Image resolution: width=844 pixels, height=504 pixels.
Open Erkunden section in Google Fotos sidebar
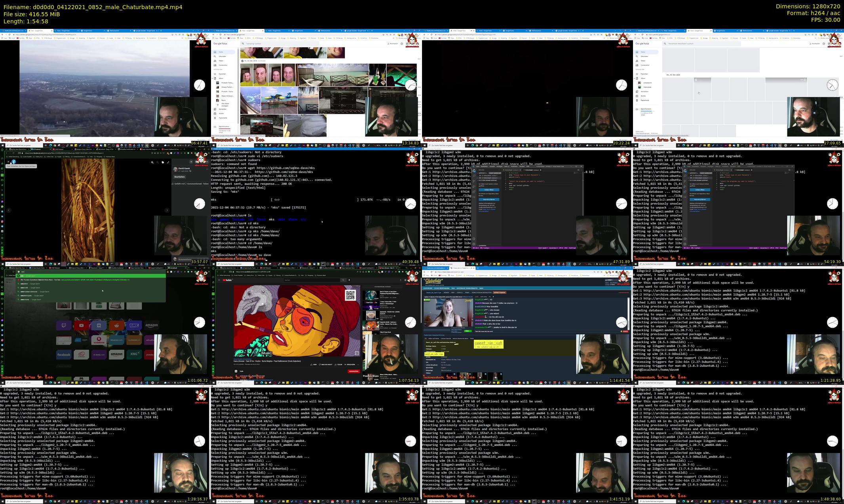point(222,56)
